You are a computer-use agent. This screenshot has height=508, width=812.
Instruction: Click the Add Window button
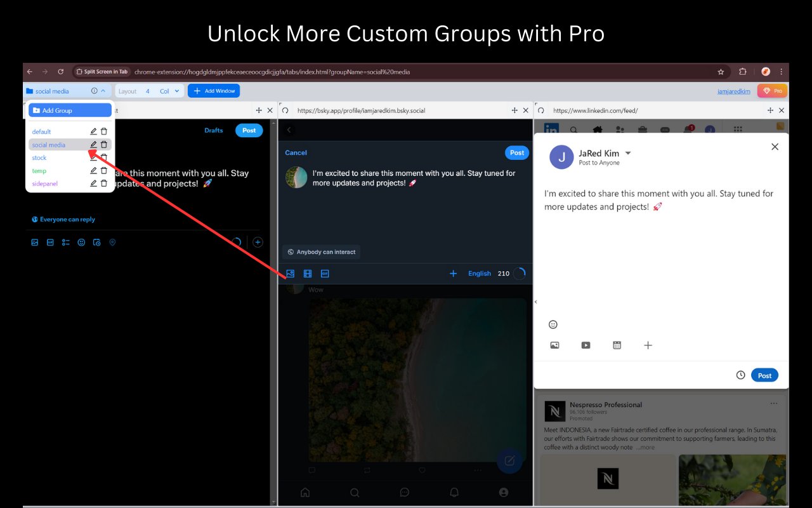(x=214, y=91)
